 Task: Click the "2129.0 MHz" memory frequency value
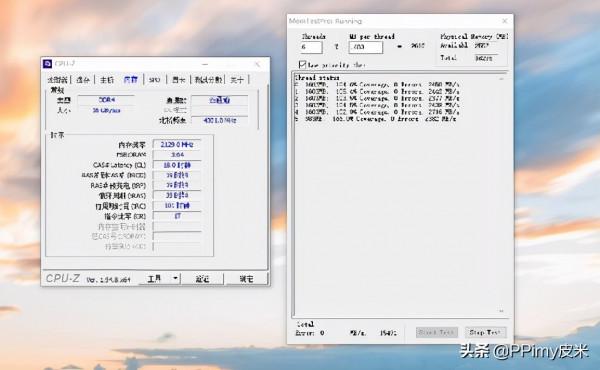pos(177,144)
